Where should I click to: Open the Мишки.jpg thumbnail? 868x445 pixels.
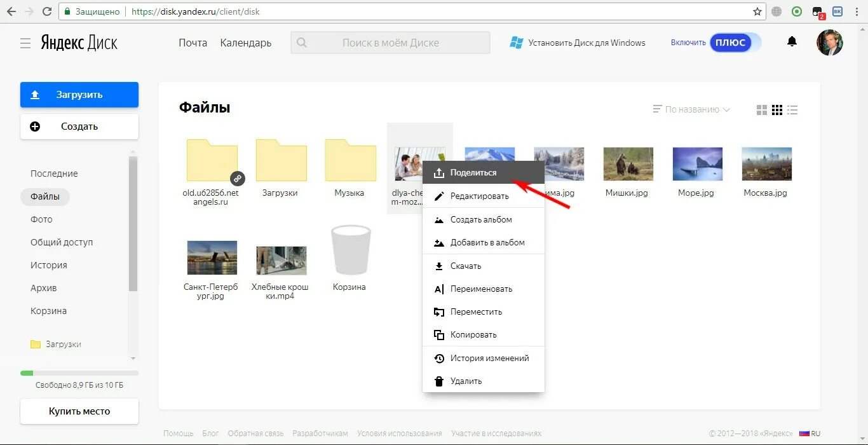coord(628,163)
